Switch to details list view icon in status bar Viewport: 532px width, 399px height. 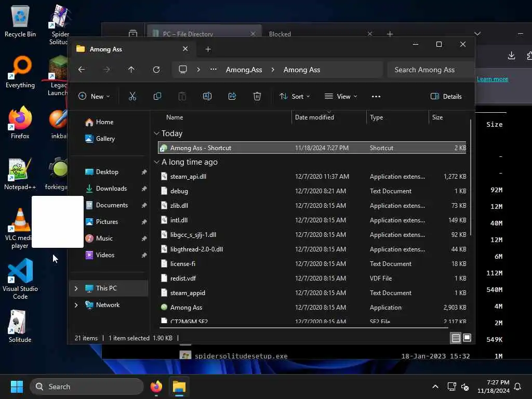pos(456,338)
